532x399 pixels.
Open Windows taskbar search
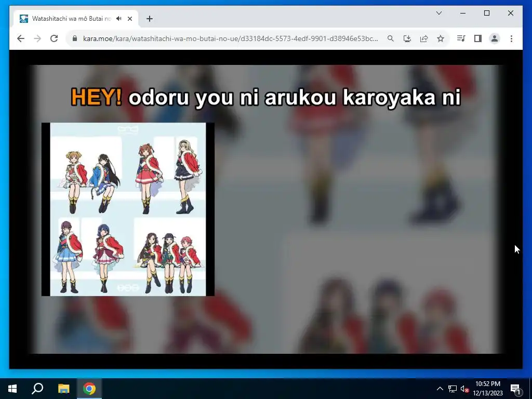click(x=37, y=389)
